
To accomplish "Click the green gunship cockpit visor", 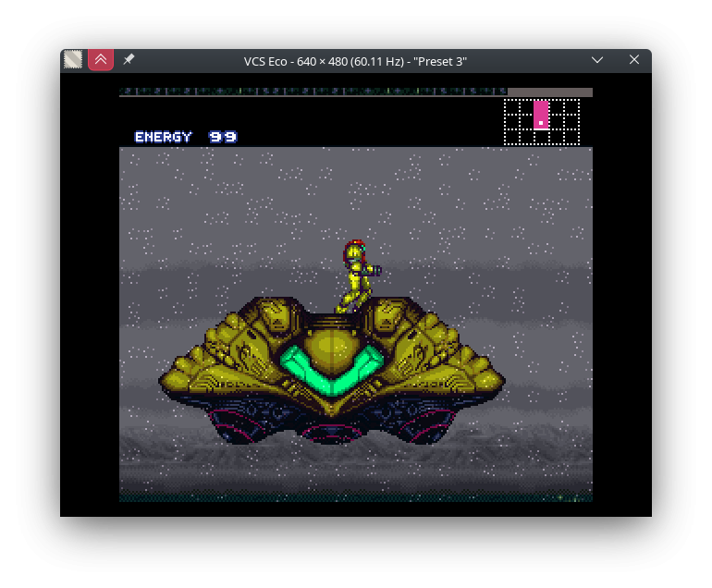I will (x=332, y=371).
